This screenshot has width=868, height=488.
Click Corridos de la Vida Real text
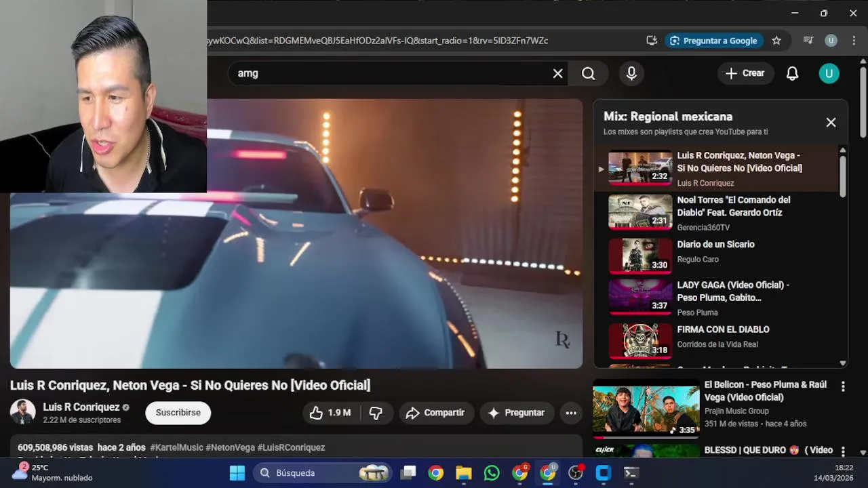(717, 344)
